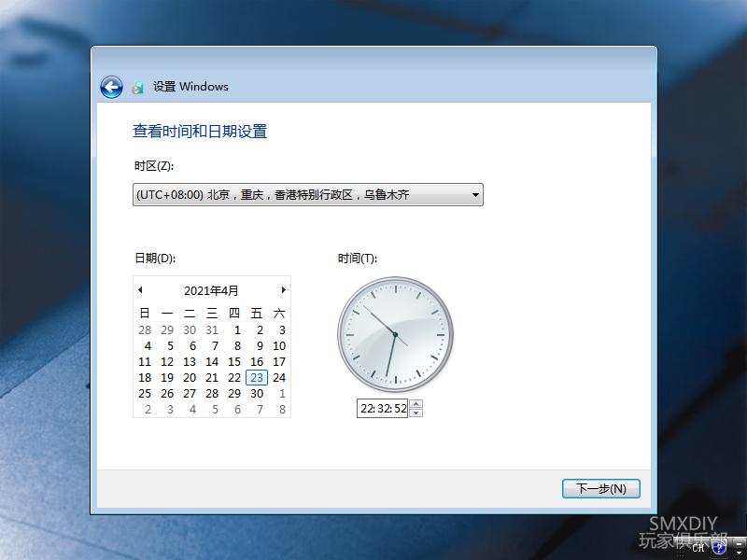This screenshot has height=560, width=747.
Task: Decrease time with down spinner arrow
Action: click(x=416, y=413)
